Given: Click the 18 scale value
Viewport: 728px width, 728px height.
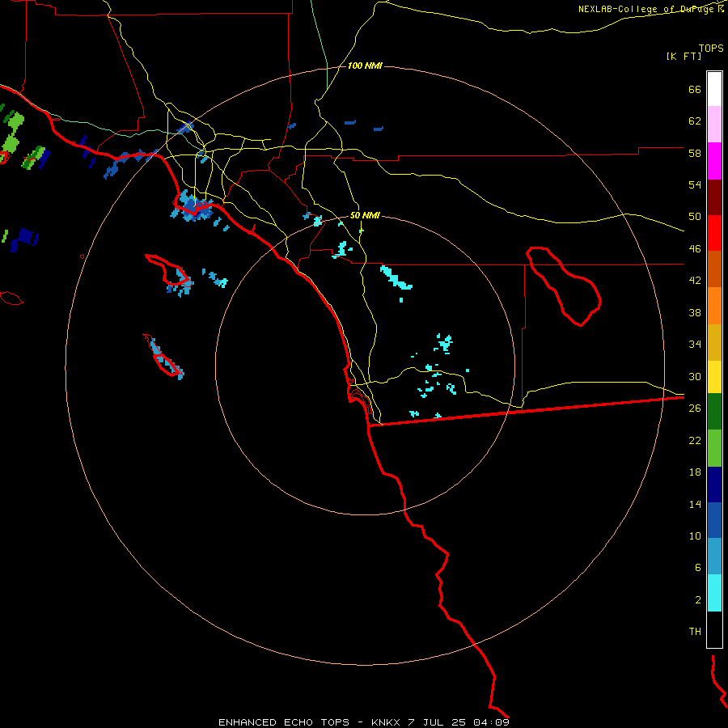Looking at the screenshot, I should pos(695,472).
